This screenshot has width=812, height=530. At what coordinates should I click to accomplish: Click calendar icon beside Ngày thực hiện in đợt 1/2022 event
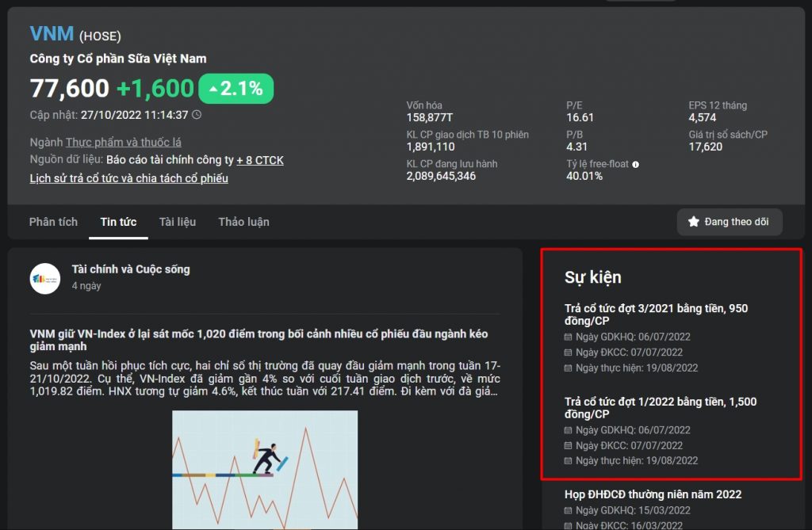(568, 460)
